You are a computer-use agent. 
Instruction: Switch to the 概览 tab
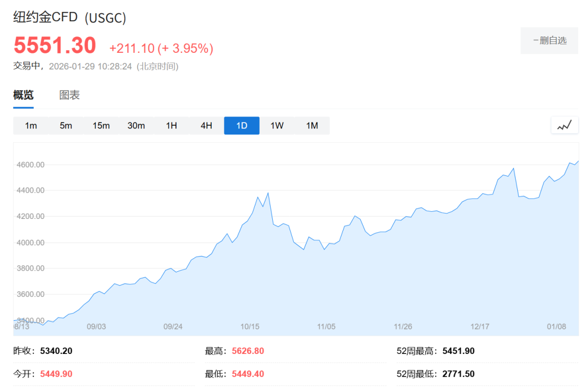[x=23, y=95]
